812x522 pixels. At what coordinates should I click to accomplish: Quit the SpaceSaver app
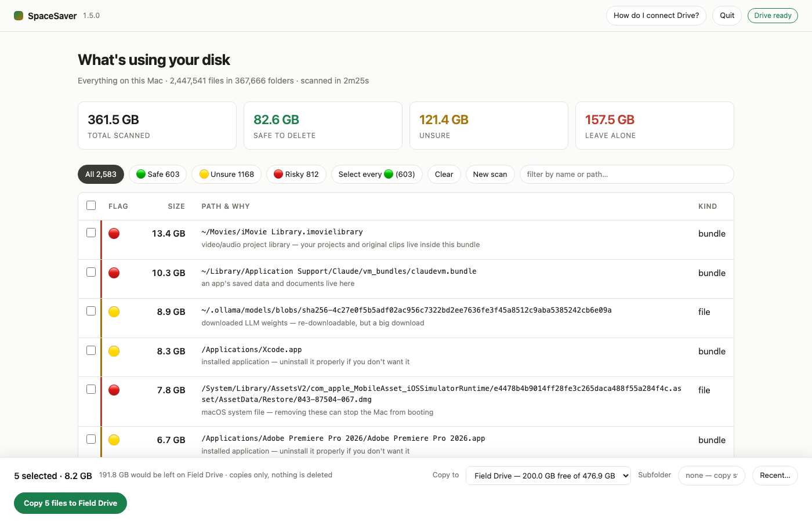tap(727, 16)
